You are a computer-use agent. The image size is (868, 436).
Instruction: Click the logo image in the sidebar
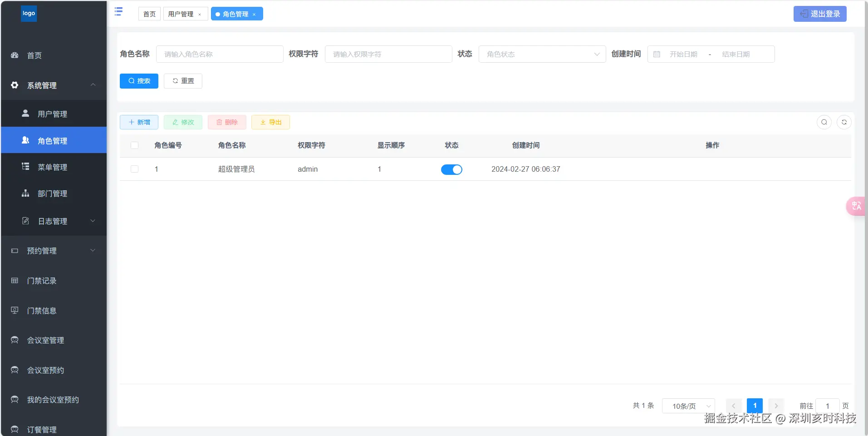[29, 14]
